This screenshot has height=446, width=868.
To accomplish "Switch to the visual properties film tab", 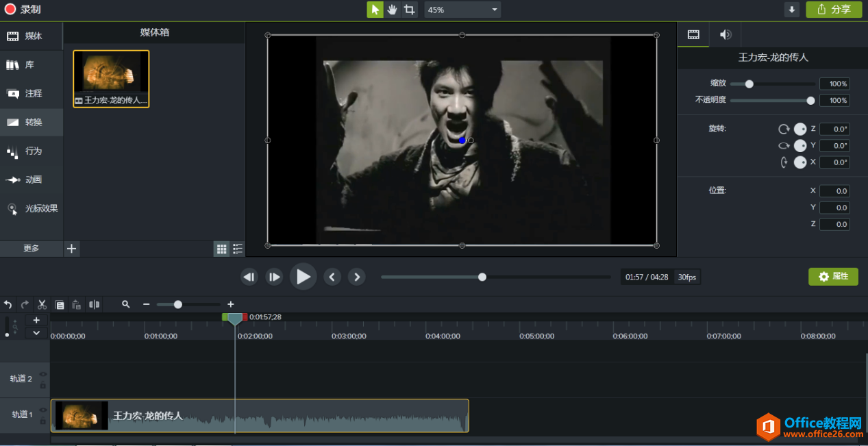I will click(x=693, y=34).
